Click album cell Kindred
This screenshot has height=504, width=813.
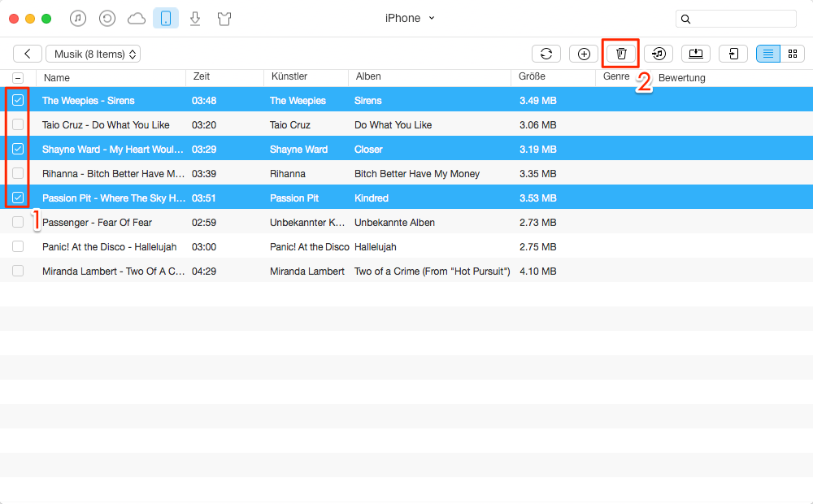(x=372, y=198)
